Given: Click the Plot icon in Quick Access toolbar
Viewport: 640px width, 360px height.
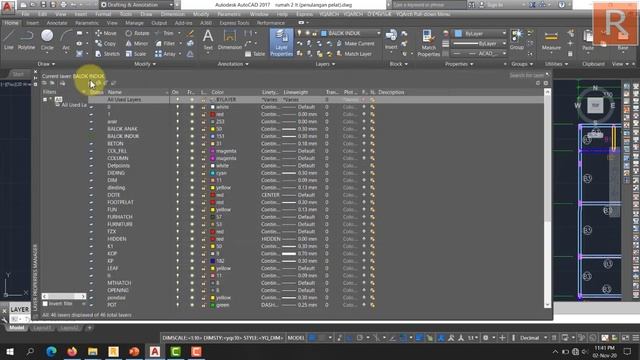Looking at the screenshot, I should [x=64, y=5].
